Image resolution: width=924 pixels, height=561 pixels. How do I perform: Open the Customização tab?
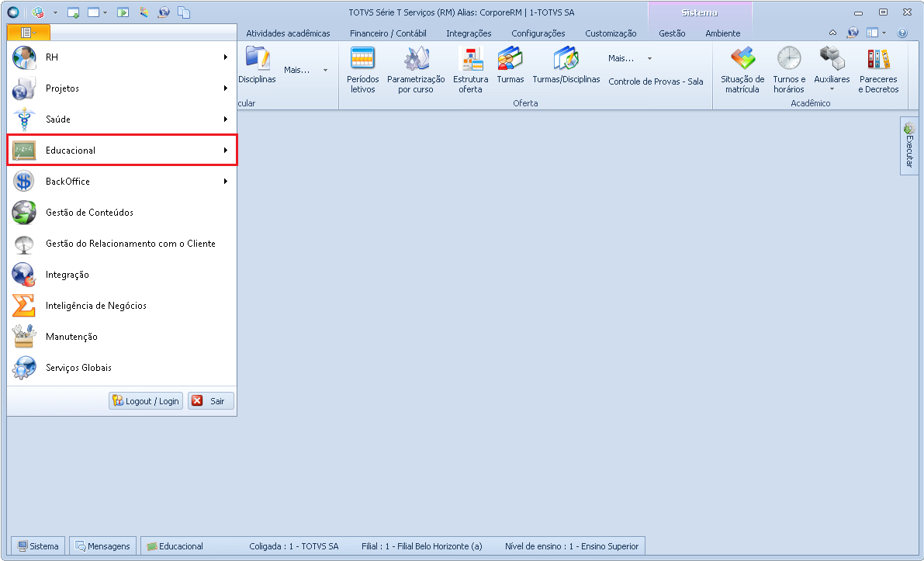[x=611, y=33]
